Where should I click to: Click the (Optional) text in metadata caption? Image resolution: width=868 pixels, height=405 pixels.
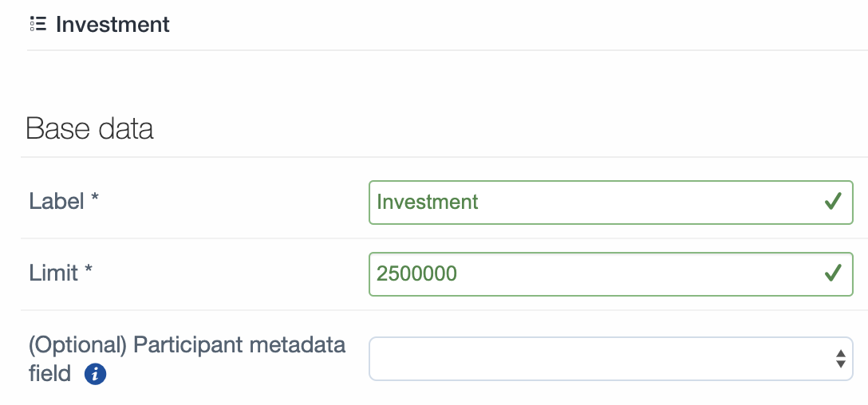[78, 345]
